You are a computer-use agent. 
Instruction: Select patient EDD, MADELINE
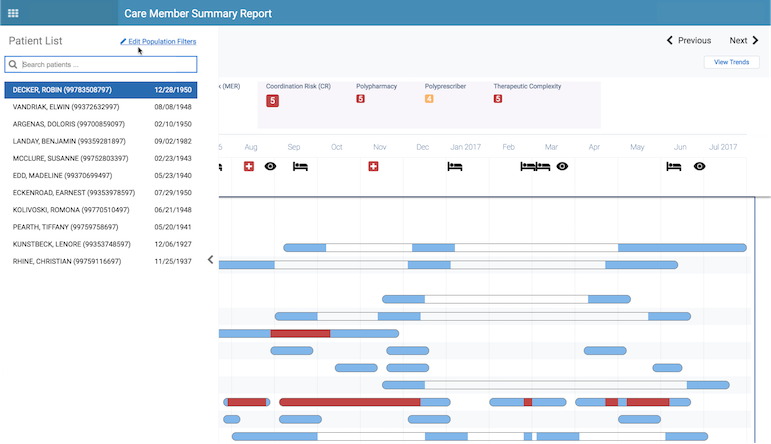[x=101, y=176]
